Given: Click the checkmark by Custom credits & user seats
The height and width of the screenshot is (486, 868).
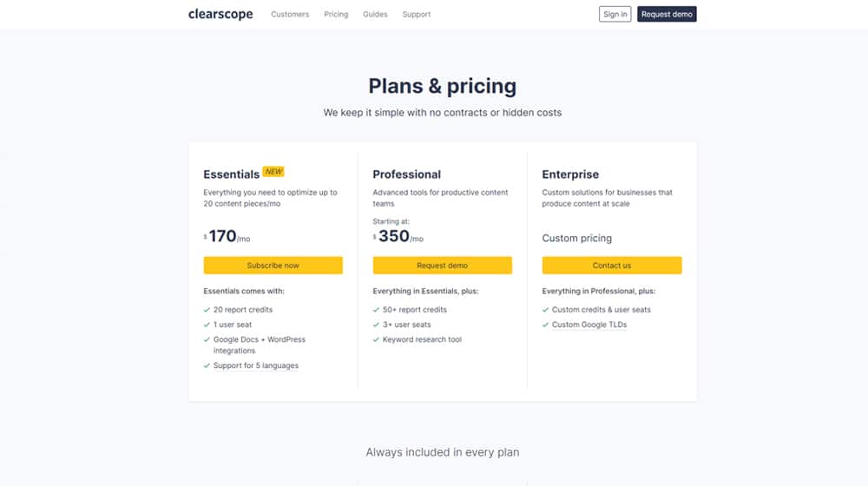Looking at the screenshot, I should 545,310.
